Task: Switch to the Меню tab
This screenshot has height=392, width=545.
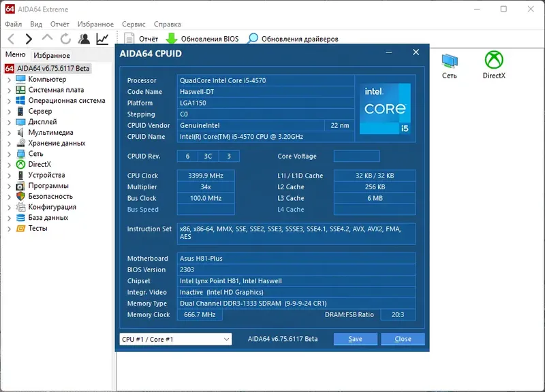Action: 15,54
